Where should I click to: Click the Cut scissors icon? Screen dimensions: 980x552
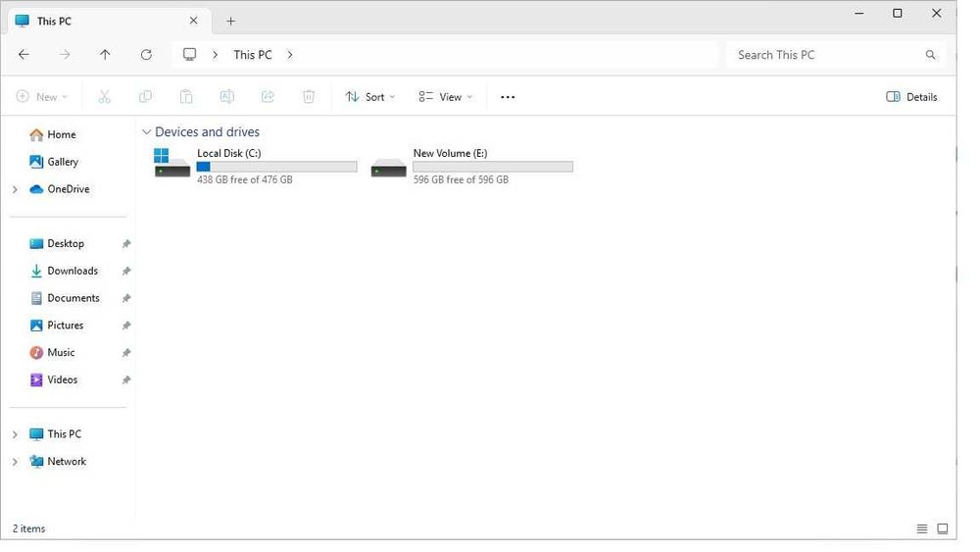(105, 96)
